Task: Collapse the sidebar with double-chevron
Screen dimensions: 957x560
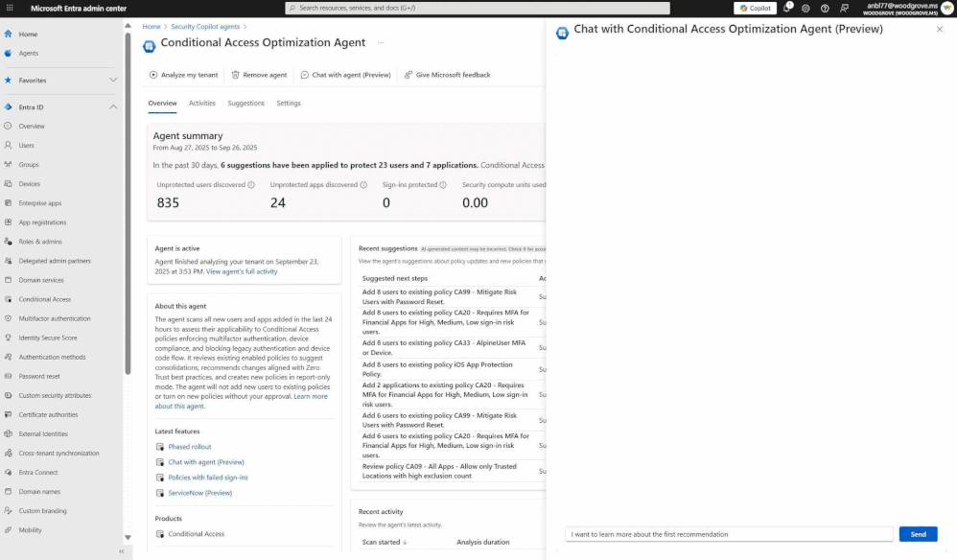Action: point(122,550)
